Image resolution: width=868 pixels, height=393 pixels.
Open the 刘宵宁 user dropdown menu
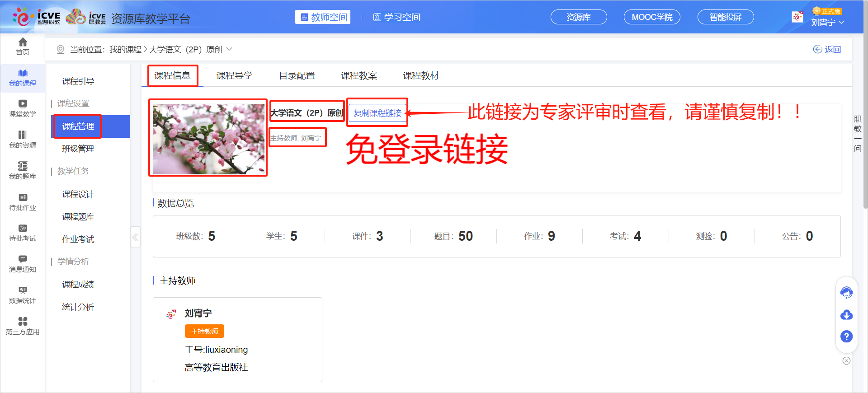pyautogui.click(x=827, y=22)
